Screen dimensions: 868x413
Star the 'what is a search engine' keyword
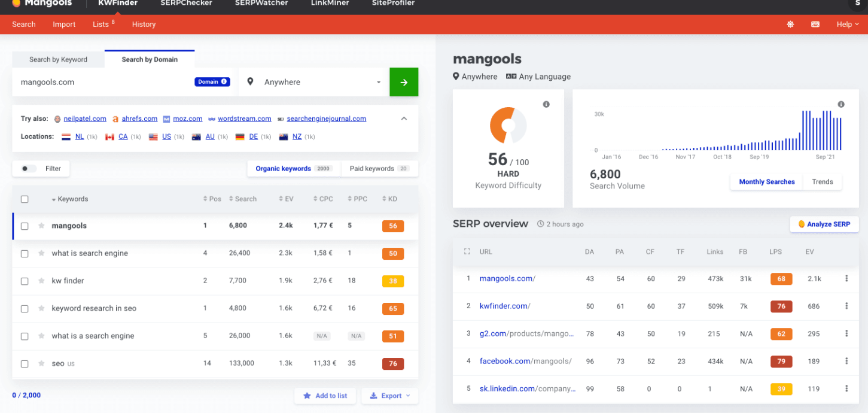pos(41,336)
